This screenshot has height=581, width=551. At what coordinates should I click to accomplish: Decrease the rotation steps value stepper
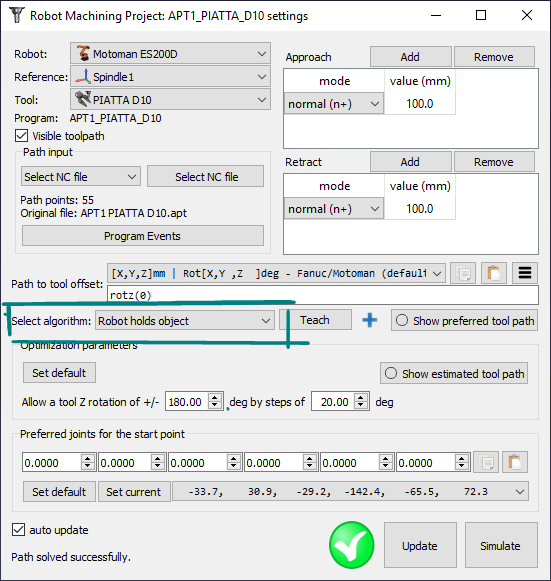pyautogui.click(x=361, y=406)
